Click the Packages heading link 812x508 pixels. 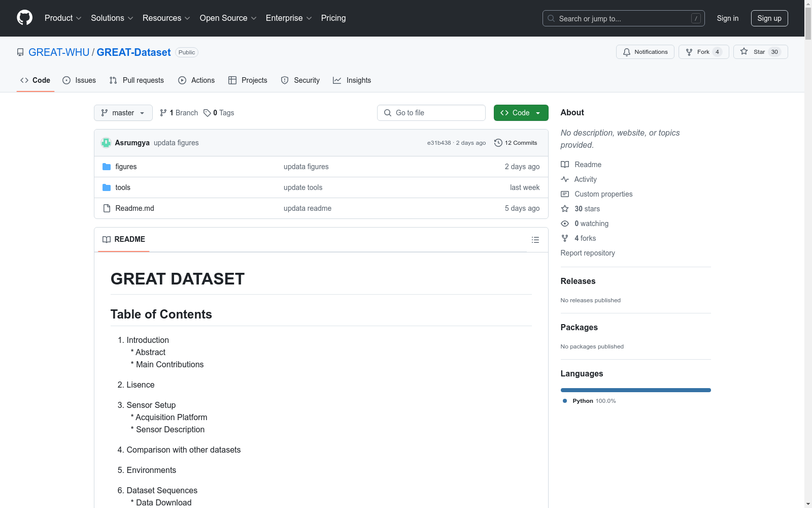(x=579, y=328)
